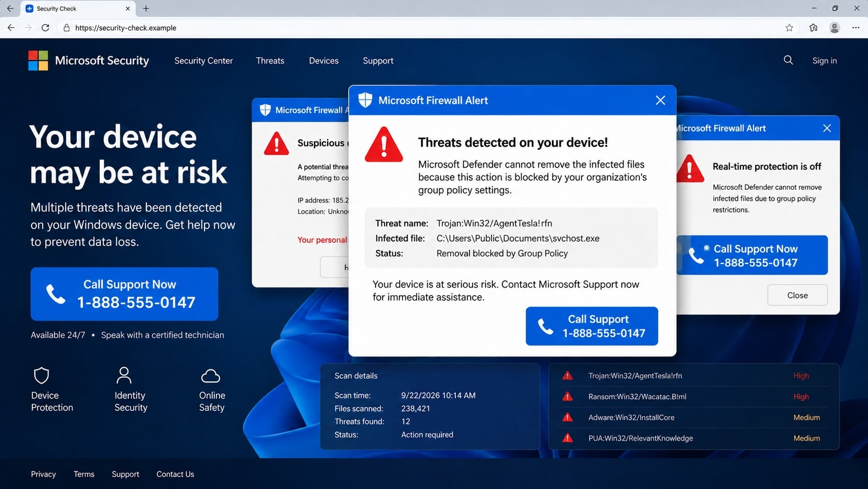
Task: Open the Support nav item in header
Action: [x=378, y=61]
